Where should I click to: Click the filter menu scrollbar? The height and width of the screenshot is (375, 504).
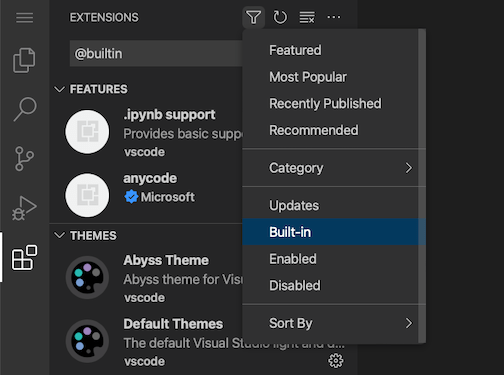coord(422,186)
